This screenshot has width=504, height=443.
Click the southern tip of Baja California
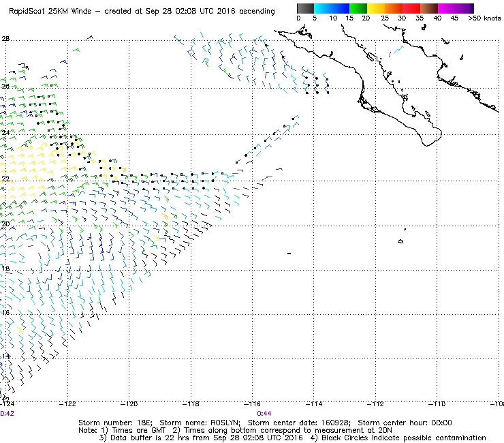(428, 144)
